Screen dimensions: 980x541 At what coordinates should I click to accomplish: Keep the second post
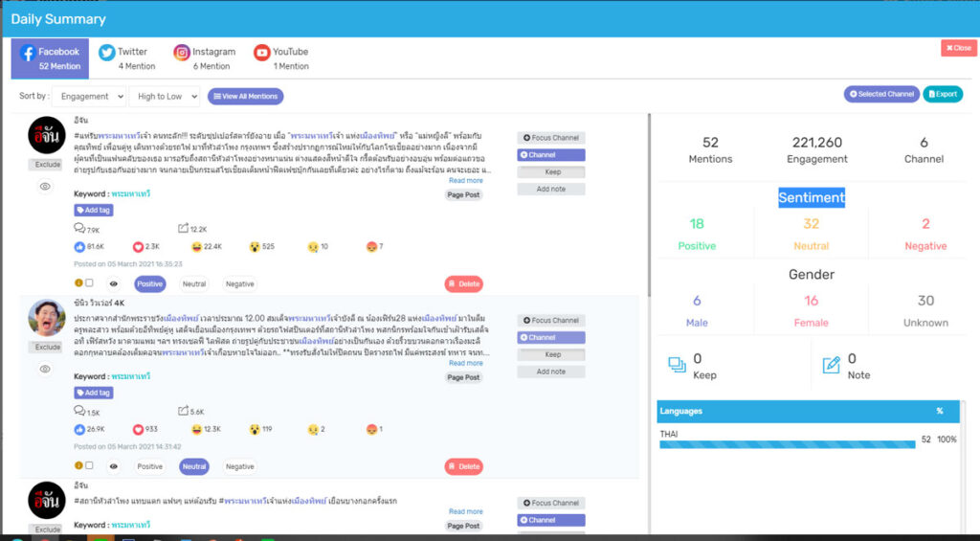pyautogui.click(x=551, y=354)
